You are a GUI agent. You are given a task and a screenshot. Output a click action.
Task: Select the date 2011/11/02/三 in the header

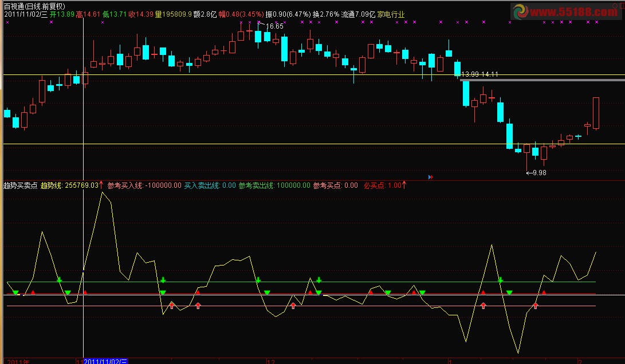point(26,14)
